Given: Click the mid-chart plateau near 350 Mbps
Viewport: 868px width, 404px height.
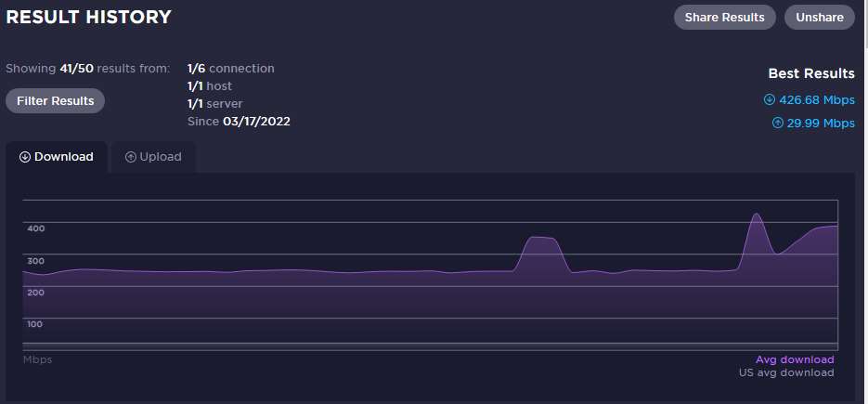Looking at the screenshot, I should tap(542, 239).
